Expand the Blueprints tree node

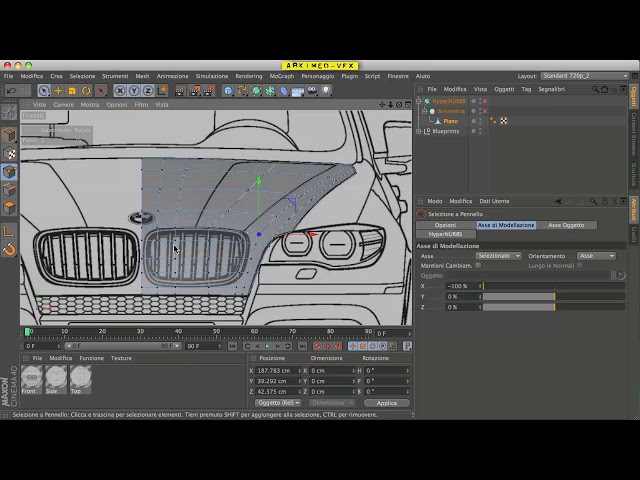tap(419, 131)
